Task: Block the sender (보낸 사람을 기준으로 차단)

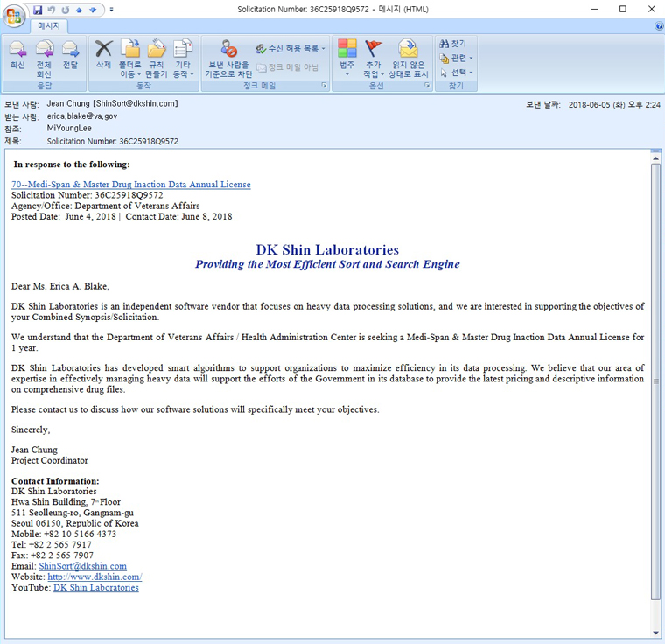Action: (x=228, y=59)
